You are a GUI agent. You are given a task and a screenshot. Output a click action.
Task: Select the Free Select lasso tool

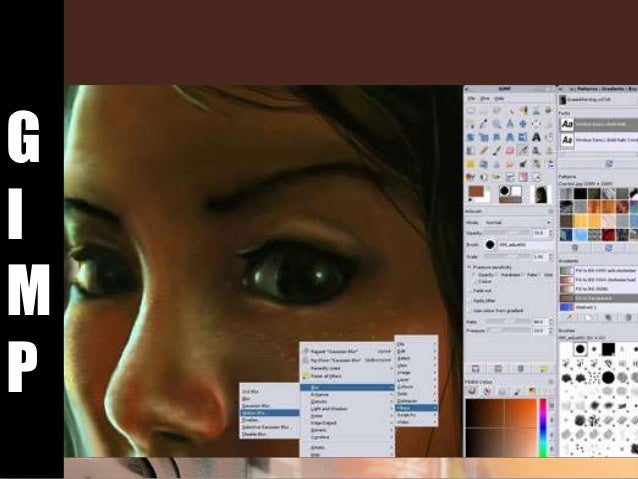pyautogui.click(x=497, y=111)
